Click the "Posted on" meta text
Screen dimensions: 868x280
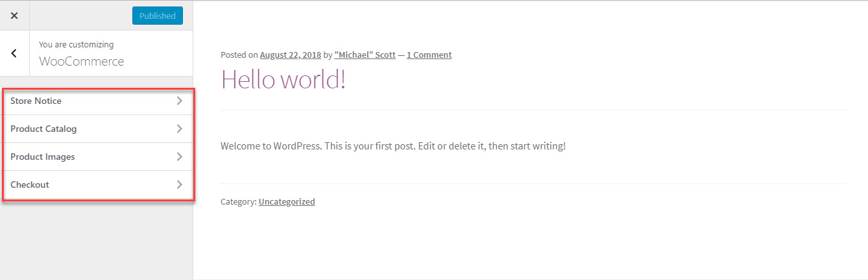click(x=239, y=55)
